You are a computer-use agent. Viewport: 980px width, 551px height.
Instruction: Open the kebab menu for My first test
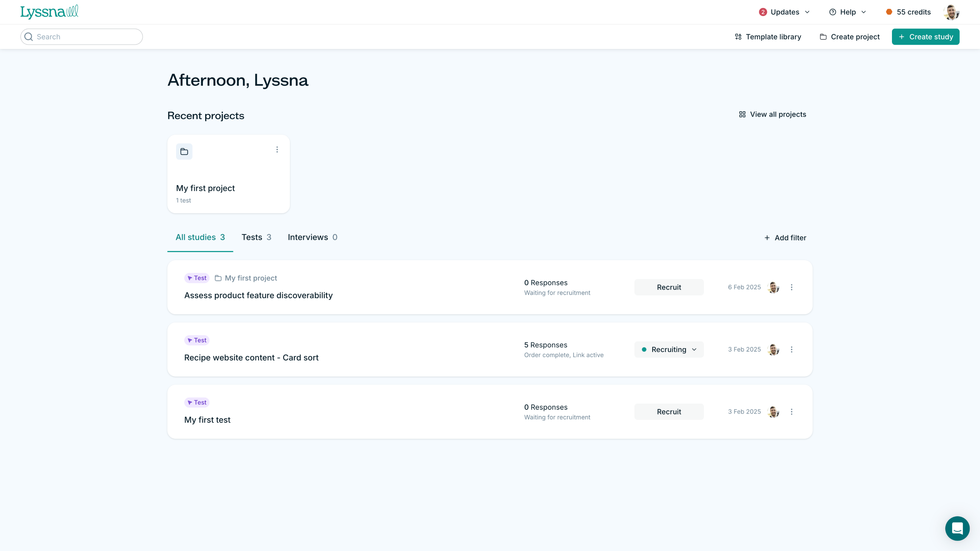click(x=792, y=412)
